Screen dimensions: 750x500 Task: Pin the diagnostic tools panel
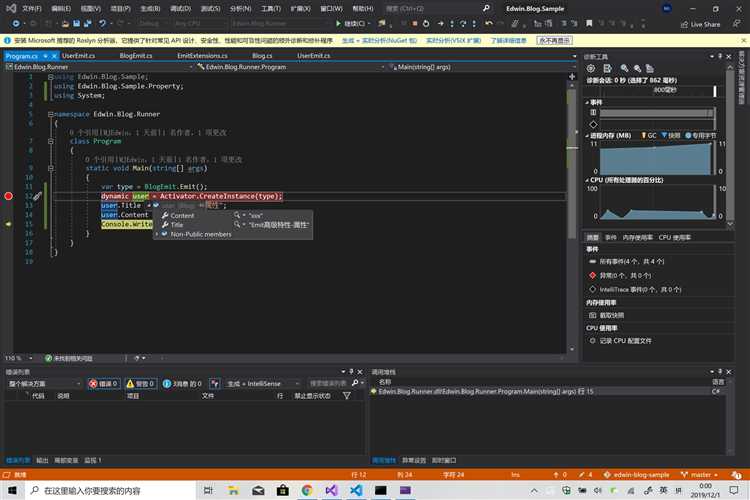720,56
